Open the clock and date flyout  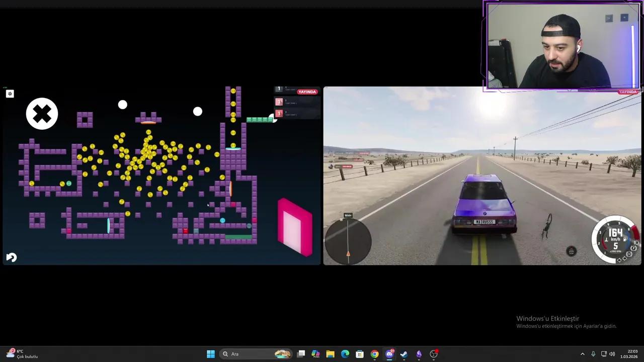click(x=629, y=354)
